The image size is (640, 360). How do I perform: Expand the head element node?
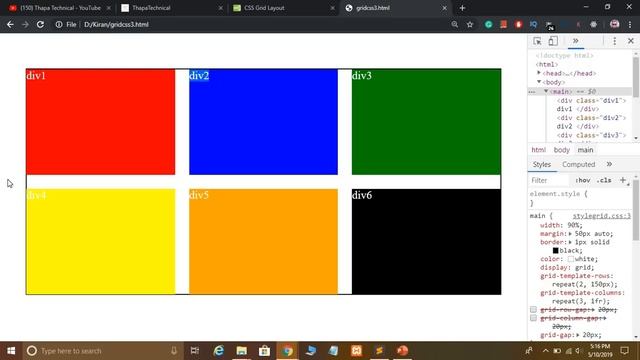(x=539, y=73)
